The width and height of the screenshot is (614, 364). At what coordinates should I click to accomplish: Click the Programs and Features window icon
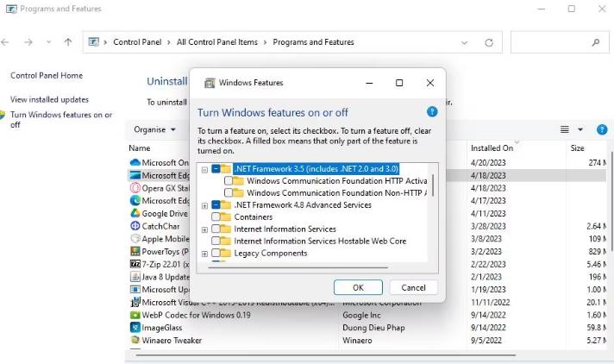(11, 9)
